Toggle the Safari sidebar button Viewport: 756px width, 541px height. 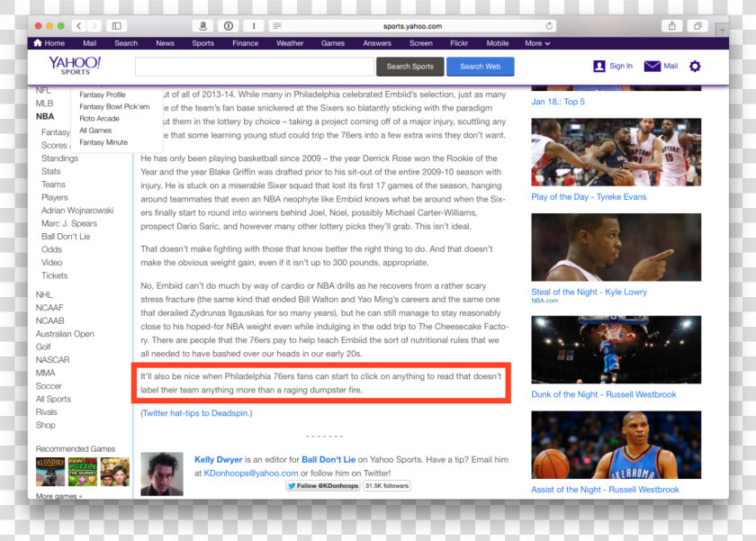pyautogui.click(x=117, y=26)
